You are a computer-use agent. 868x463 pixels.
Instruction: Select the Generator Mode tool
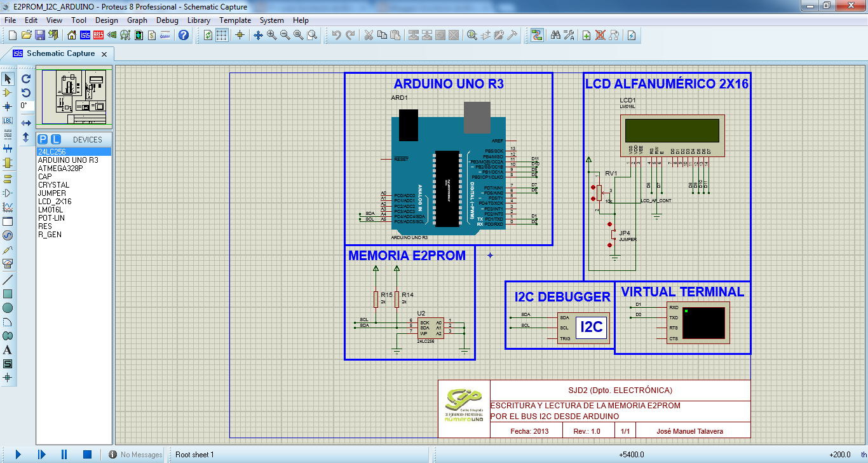coord(8,236)
